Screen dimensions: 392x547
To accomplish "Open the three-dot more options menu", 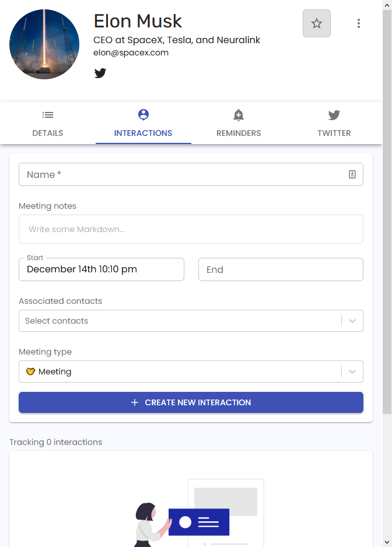I will 359,23.
